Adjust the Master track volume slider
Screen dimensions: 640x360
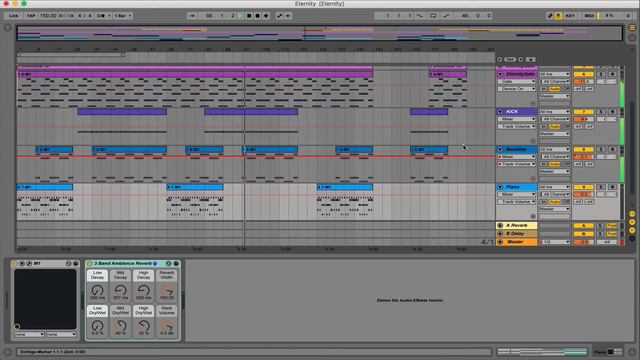pyautogui.click(x=583, y=242)
